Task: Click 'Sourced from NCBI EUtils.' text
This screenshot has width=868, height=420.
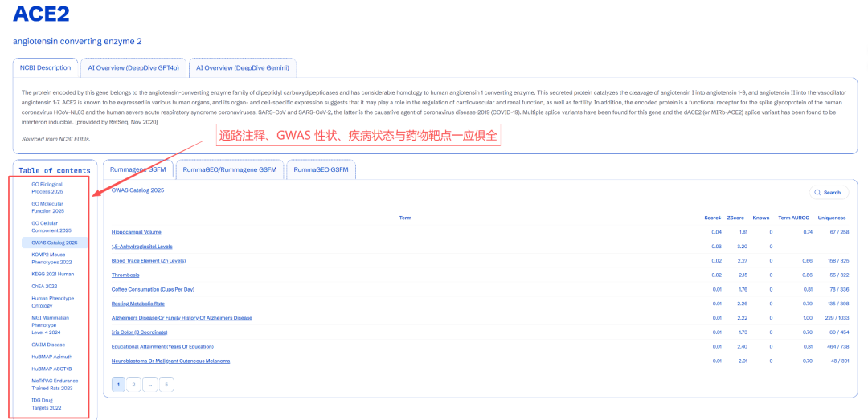Action: point(56,139)
